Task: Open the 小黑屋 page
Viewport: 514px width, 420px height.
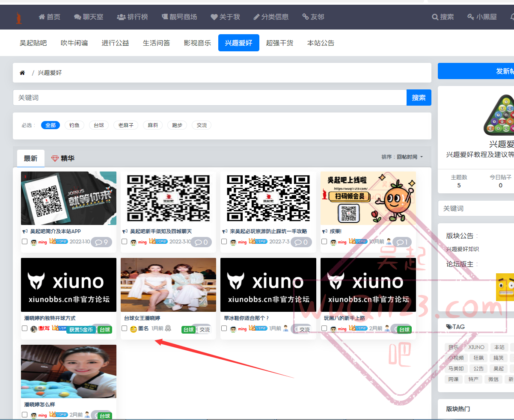Action: (x=482, y=17)
